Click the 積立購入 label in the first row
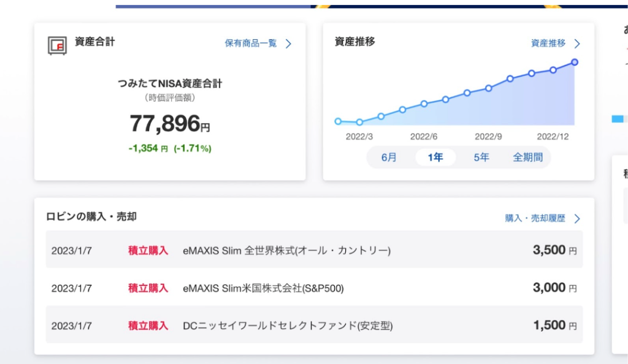Viewport: 628px width, 364px height. pos(148,250)
